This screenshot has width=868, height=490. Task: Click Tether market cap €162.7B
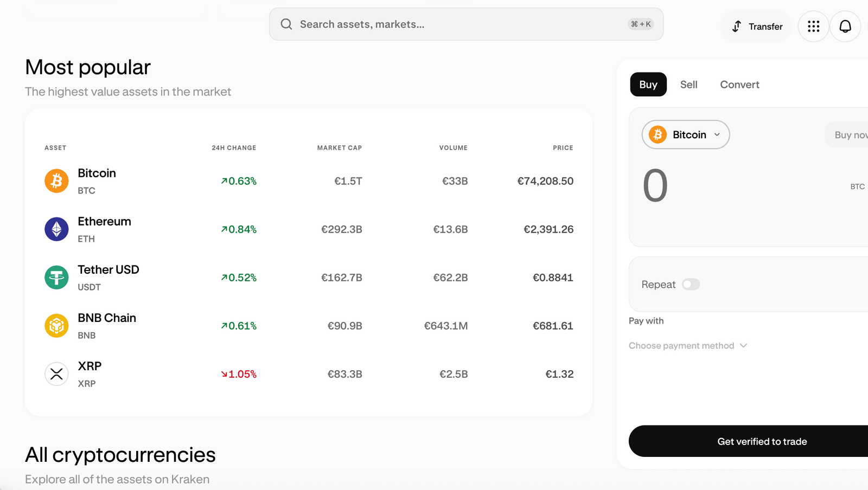pos(342,278)
